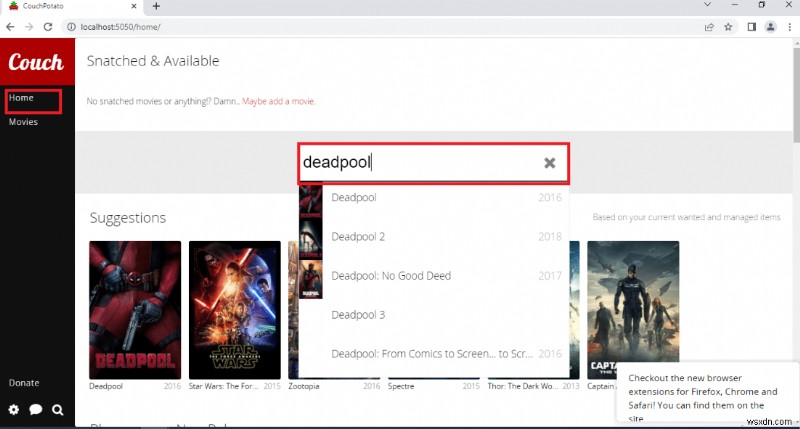The width and height of the screenshot is (800, 429).
Task: Click the Zootopia title under suggestions
Action: click(304, 386)
